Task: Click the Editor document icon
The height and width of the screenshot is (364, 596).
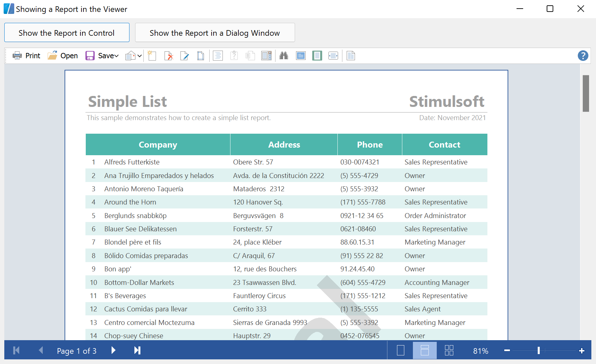Action: click(x=351, y=56)
